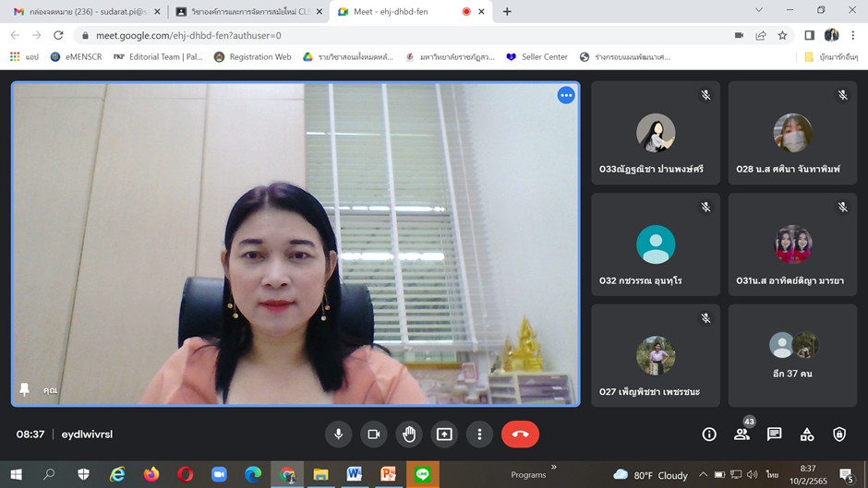This screenshot has height=488, width=868.
Task: Open the Seller Center bookmark
Action: pos(536,57)
